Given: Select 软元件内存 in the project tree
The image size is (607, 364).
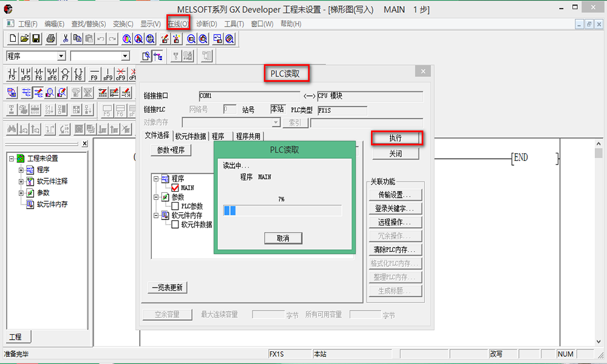Looking at the screenshot, I should click(x=52, y=204).
